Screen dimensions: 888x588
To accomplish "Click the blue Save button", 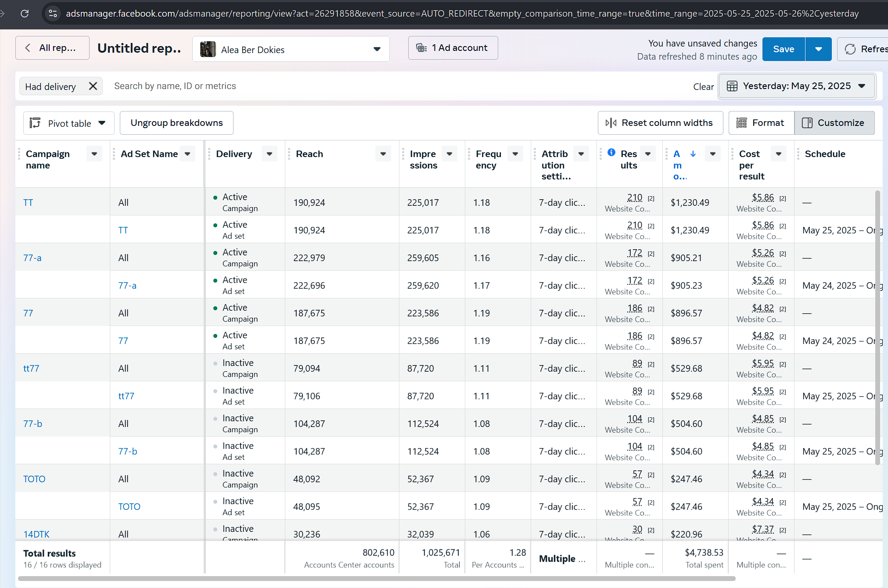I will (x=783, y=49).
